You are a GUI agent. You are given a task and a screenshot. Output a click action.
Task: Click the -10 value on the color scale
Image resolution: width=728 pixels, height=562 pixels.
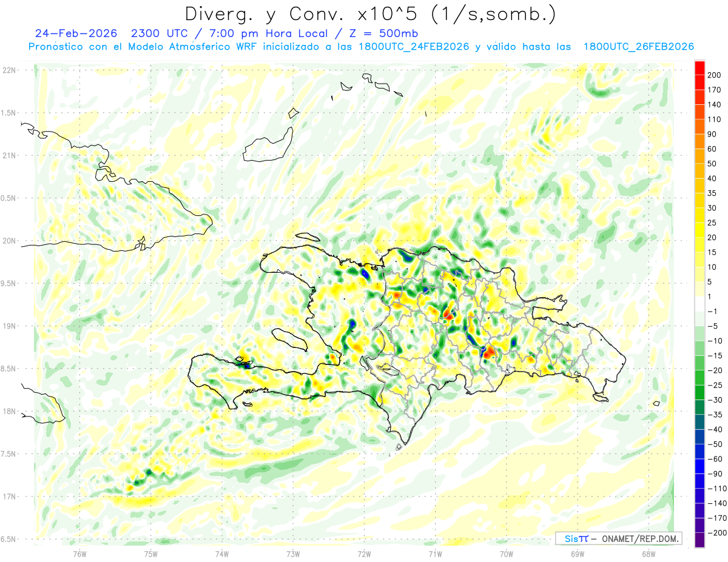point(715,341)
